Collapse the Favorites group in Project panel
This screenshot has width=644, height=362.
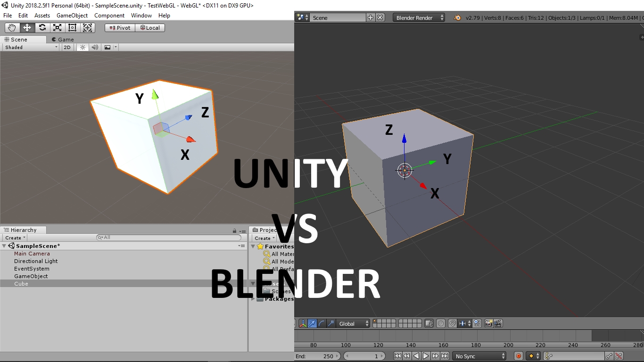[x=253, y=247]
